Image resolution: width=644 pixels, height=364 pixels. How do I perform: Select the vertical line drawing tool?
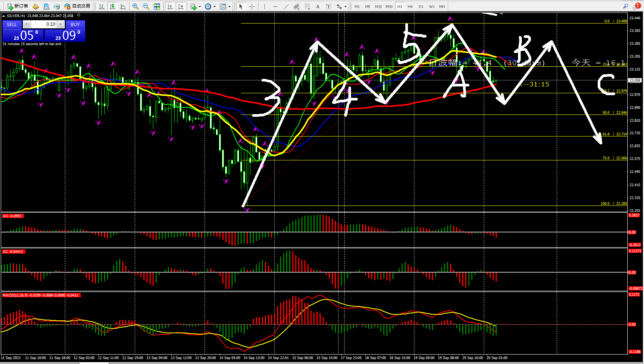coord(265,6)
